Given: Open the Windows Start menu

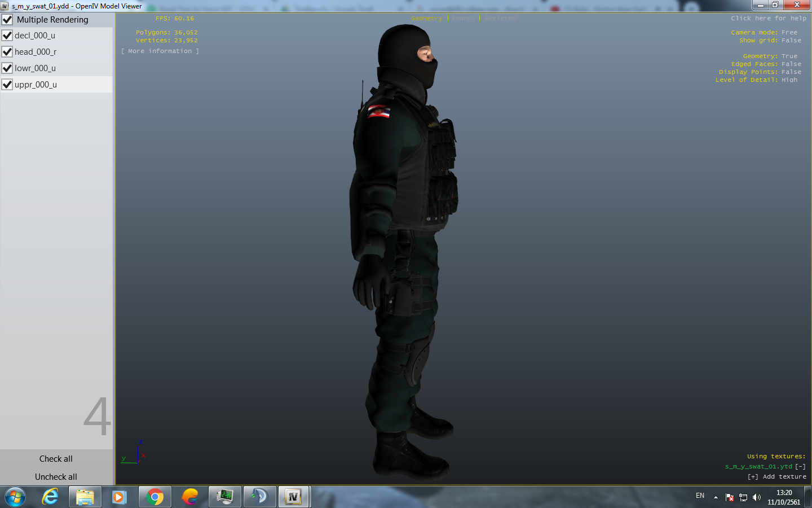Looking at the screenshot, I should point(15,497).
